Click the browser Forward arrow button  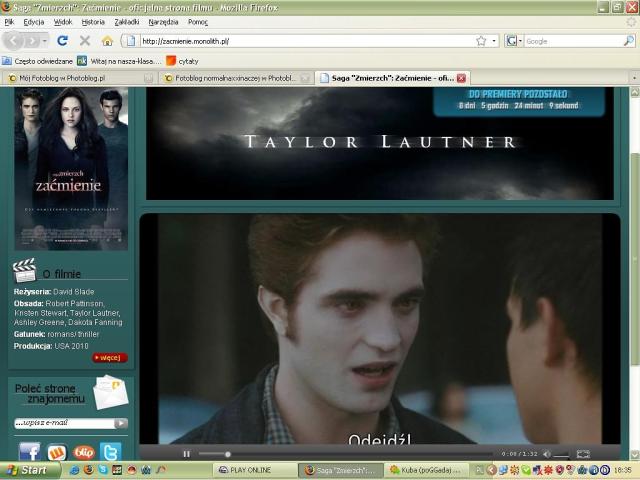click(x=32, y=41)
